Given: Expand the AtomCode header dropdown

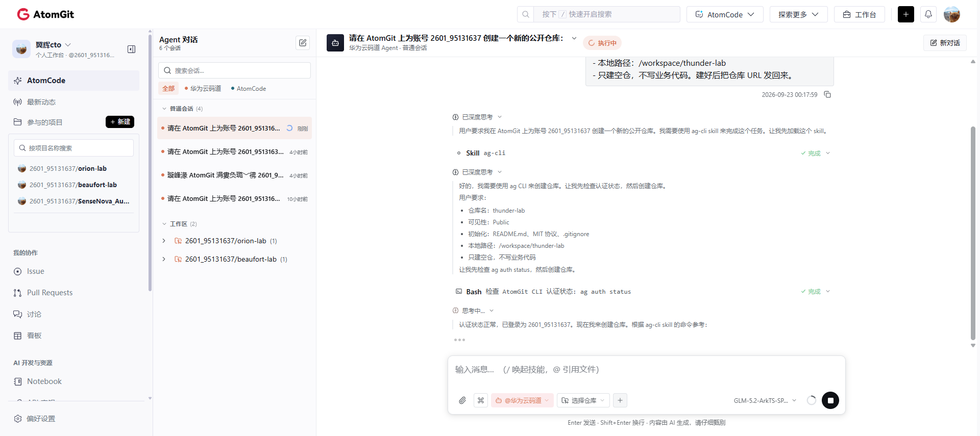Looking at the screenshot, I should click(x=725, y=14).
